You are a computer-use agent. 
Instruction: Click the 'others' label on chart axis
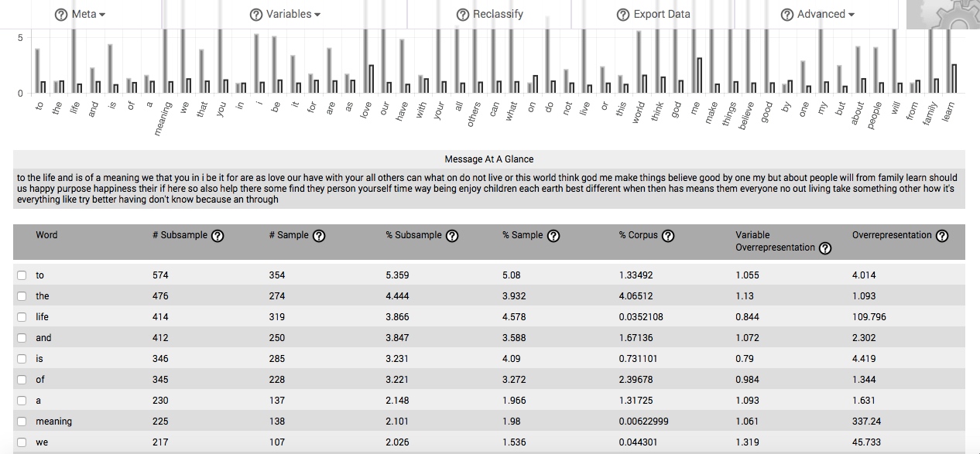(x=475, y=114)
